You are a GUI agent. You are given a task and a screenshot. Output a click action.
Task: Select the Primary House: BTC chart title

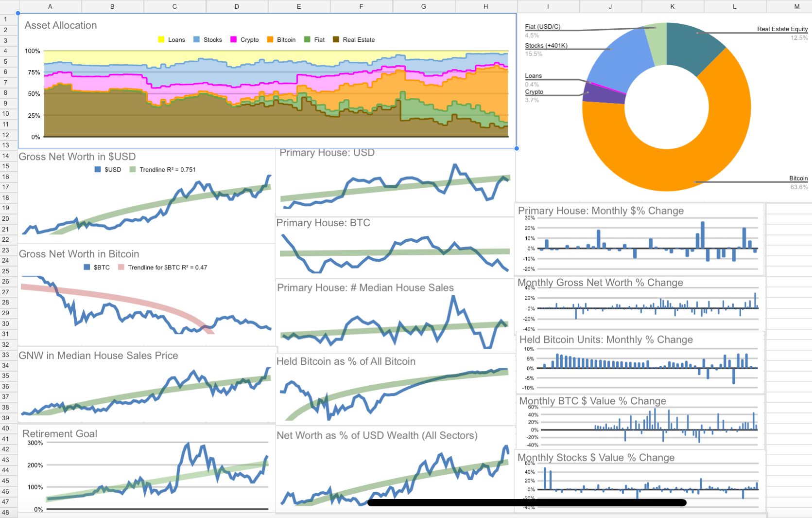(x=323, y=223)
